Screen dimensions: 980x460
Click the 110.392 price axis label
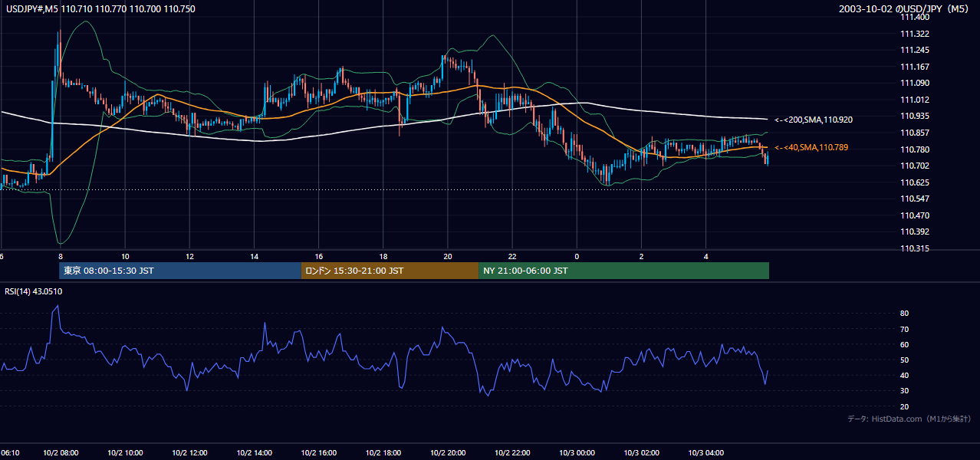(914, 232)
